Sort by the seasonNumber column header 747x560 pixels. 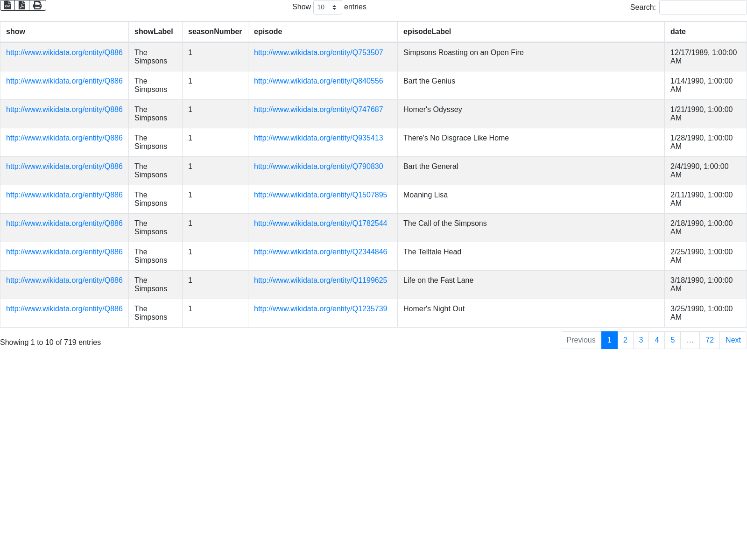click(215, 32)
